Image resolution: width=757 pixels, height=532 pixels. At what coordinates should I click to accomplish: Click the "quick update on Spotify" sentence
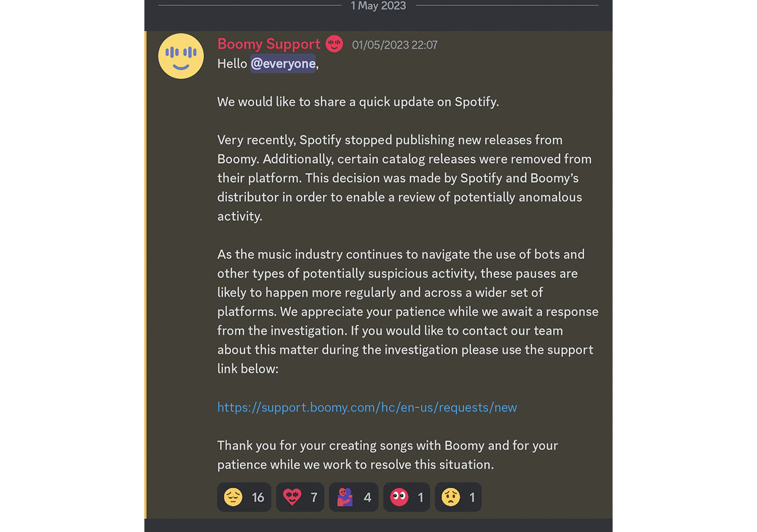pos(358,102)
